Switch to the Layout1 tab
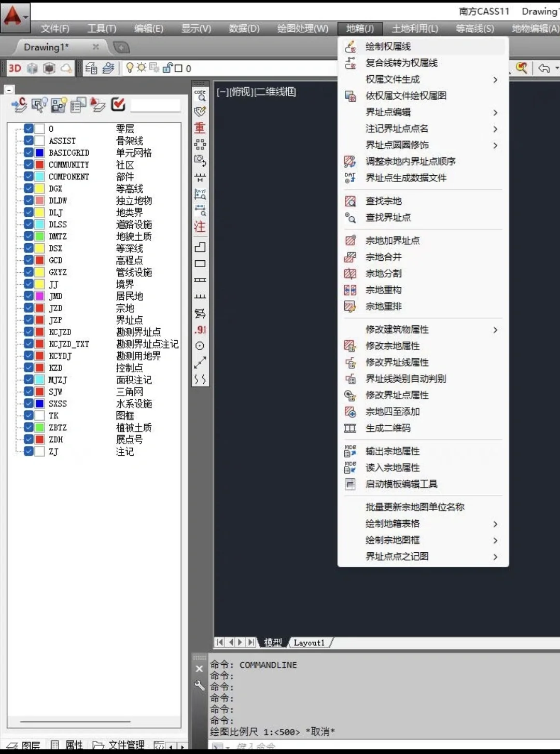560x754 pixels. (x=310, y=642)
